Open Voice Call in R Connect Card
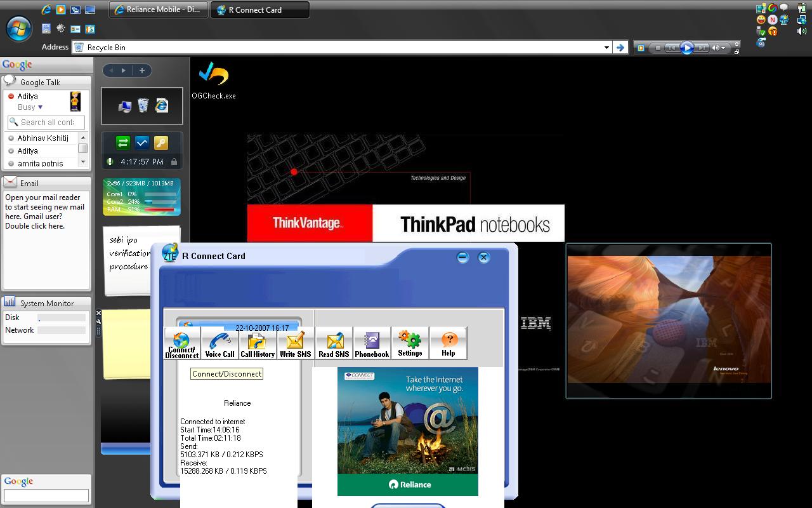This screenshot has height=508, width=812. click(219, 344)
